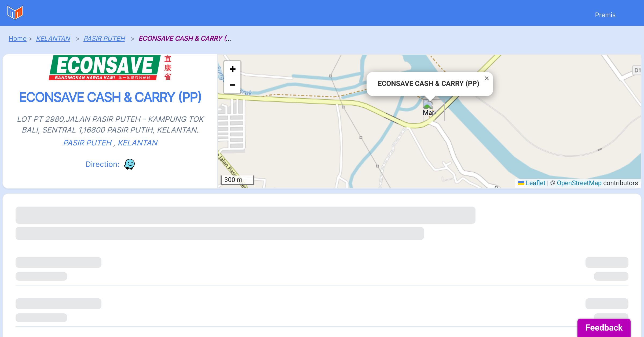Click the popup title text on the map
This screenshot has height=337, width=644.
[428, 83]
